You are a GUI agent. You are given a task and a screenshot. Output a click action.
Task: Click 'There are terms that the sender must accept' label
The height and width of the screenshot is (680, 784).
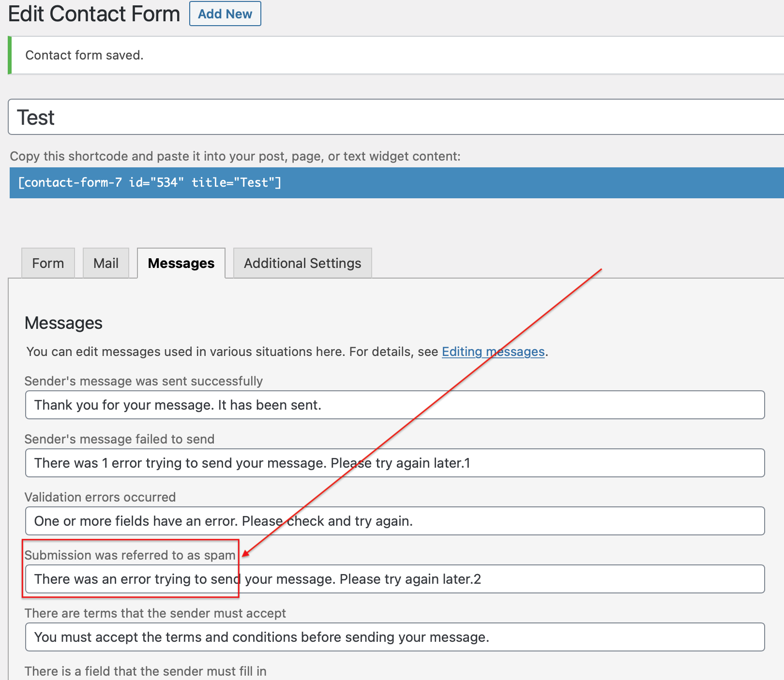[155, 613]
